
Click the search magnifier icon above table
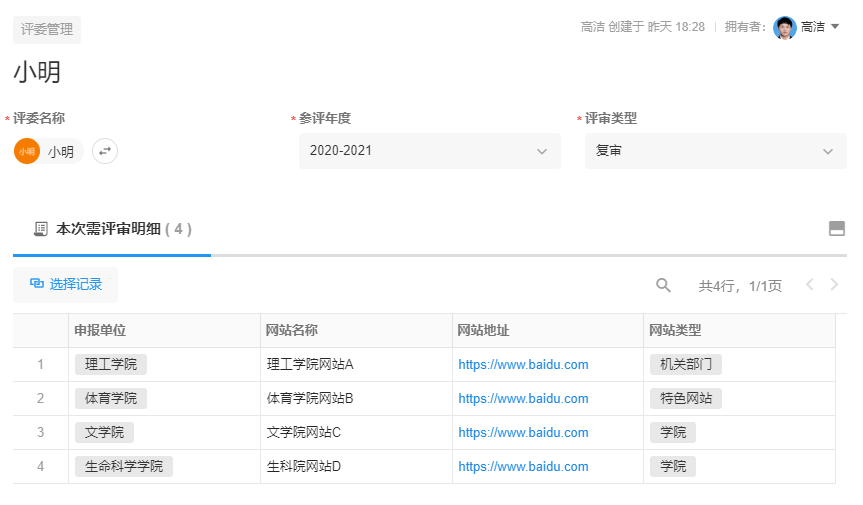[663, 285]
